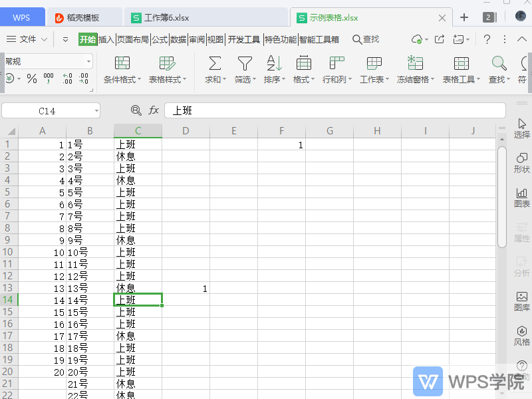Expand the Name Box dropdown arrow

coord(96,111)
